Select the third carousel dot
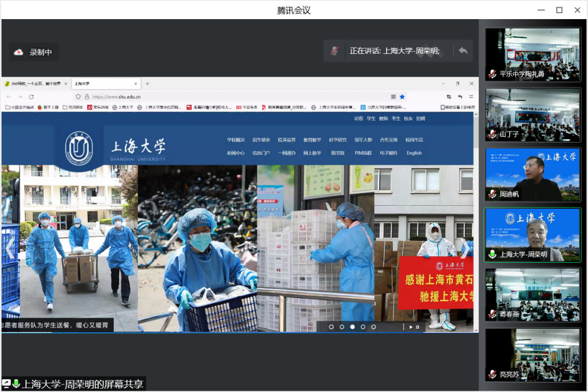Viewport: 588px width, 392px height. [x=352, y=327]
